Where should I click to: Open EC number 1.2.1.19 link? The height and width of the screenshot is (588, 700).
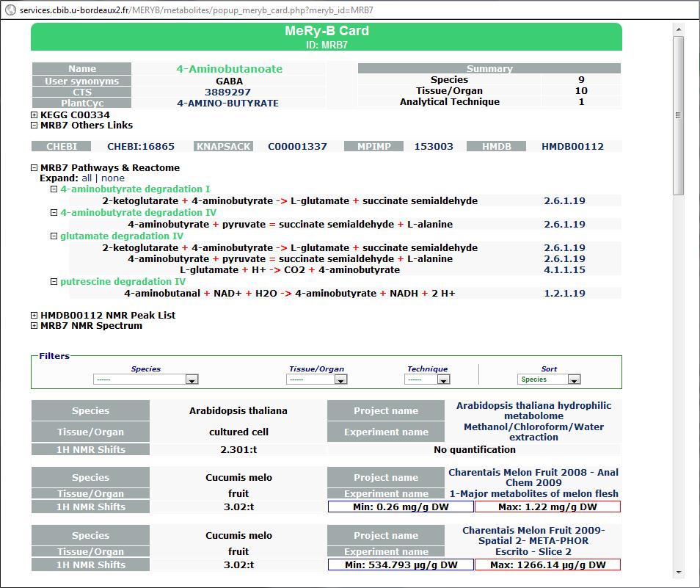click(564, 294)
